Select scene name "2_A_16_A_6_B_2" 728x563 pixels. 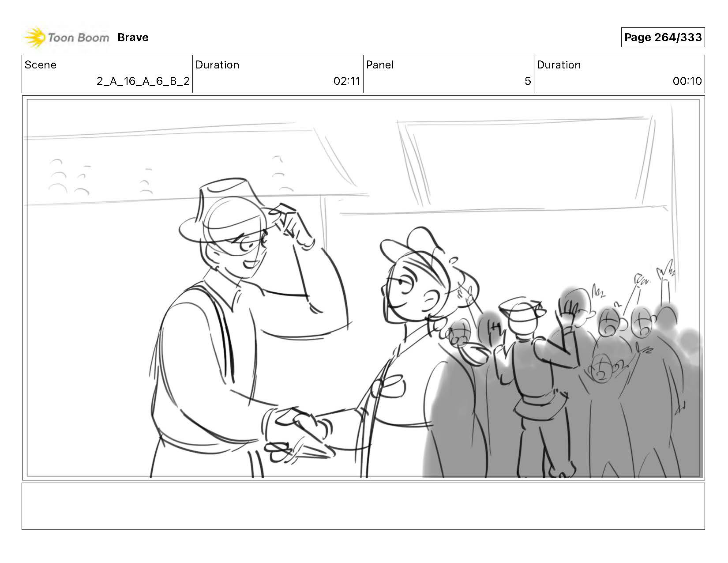point(143,81)
